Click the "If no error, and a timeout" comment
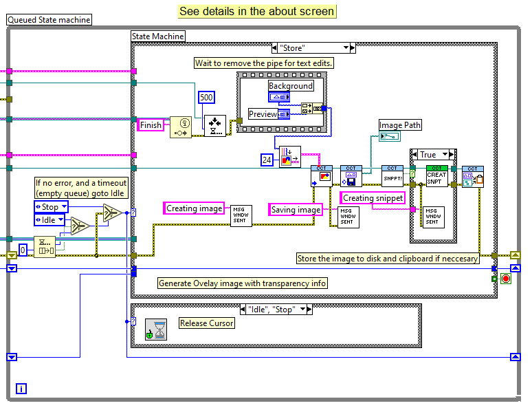Viewport: 532px width, 410px height. [x=81, y=188]
